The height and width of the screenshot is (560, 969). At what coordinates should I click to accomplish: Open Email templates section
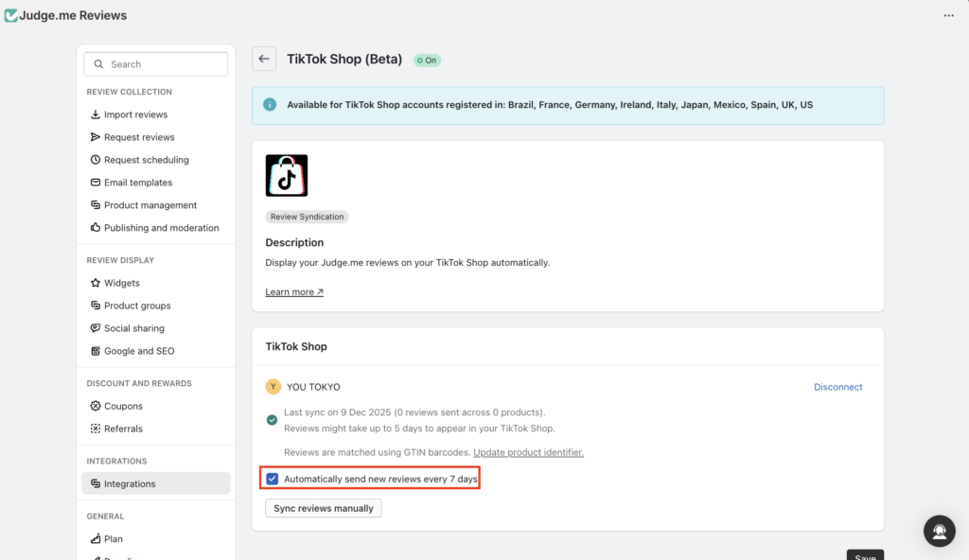(x=137, y=183)
